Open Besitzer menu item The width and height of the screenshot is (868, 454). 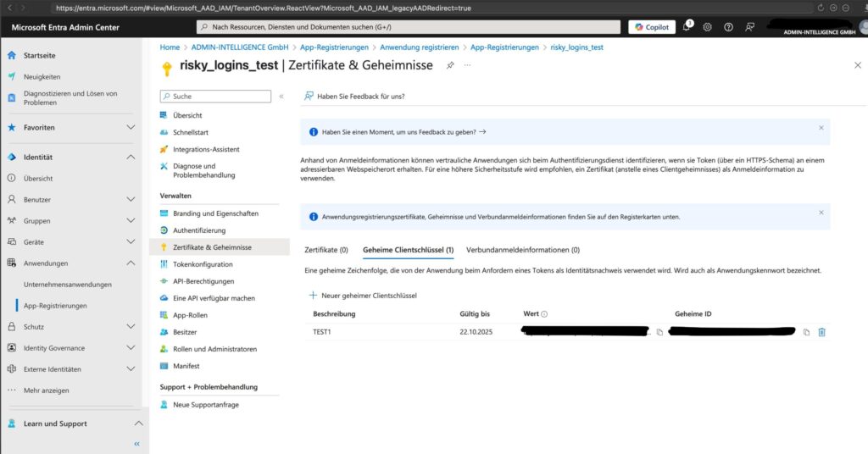pos(184,332)
